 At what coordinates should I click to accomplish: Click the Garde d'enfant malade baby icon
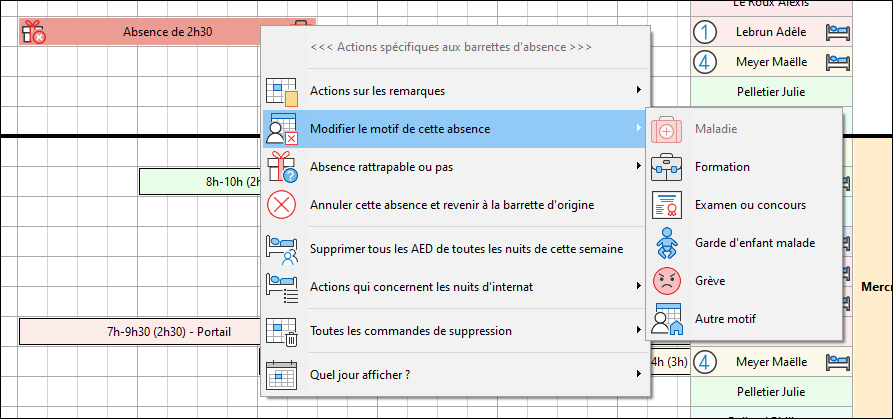666,243
